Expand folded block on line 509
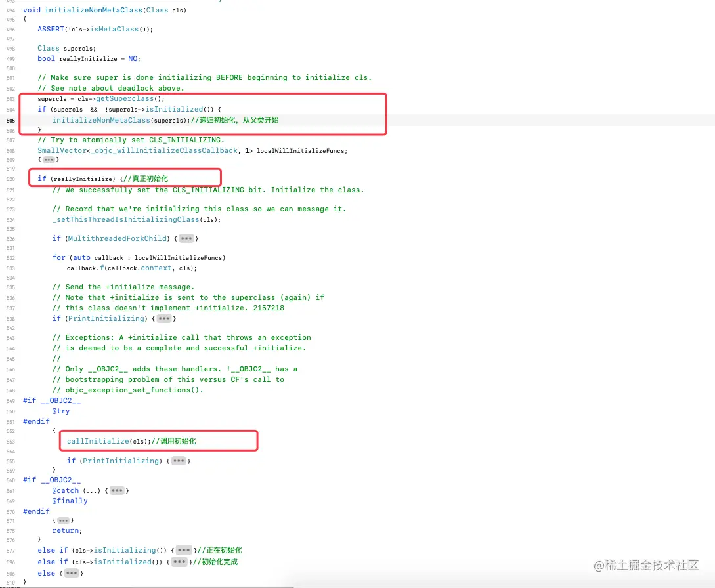715x588 pixels. [49, 159]
